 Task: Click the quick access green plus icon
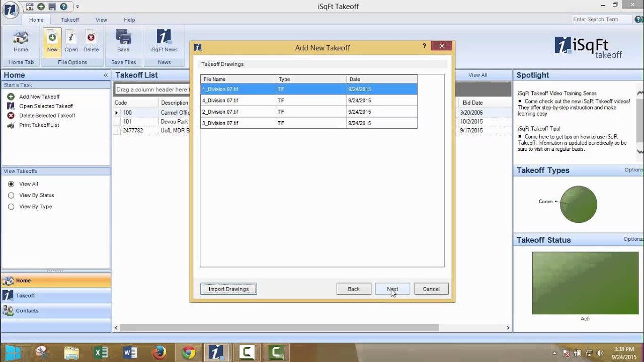pos(41,7)
